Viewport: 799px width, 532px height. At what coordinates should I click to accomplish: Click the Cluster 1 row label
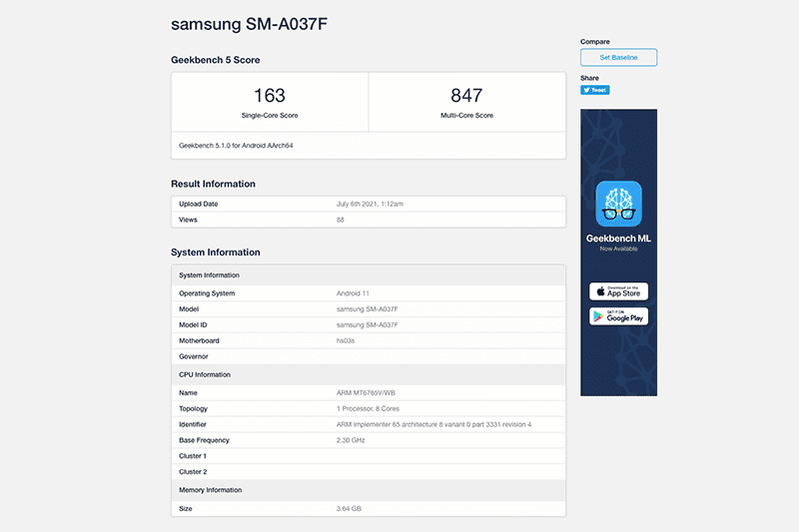tap(193, 456)
